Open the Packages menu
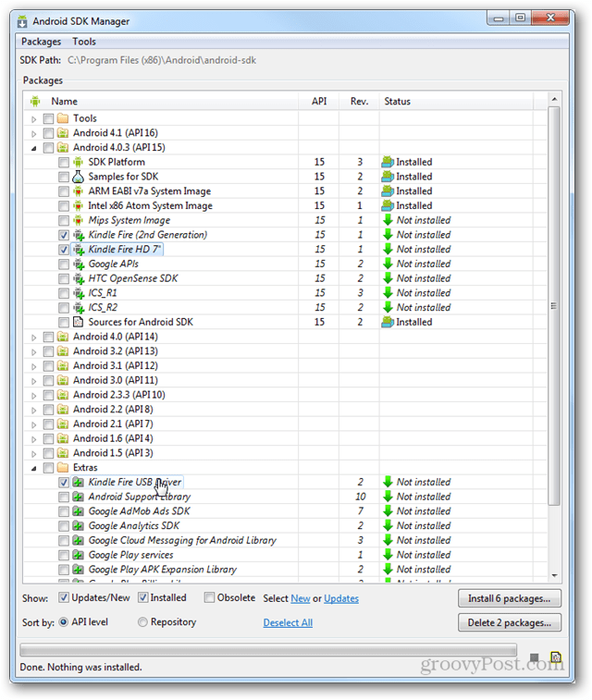The image size is (592, 700). pos(41,42)
